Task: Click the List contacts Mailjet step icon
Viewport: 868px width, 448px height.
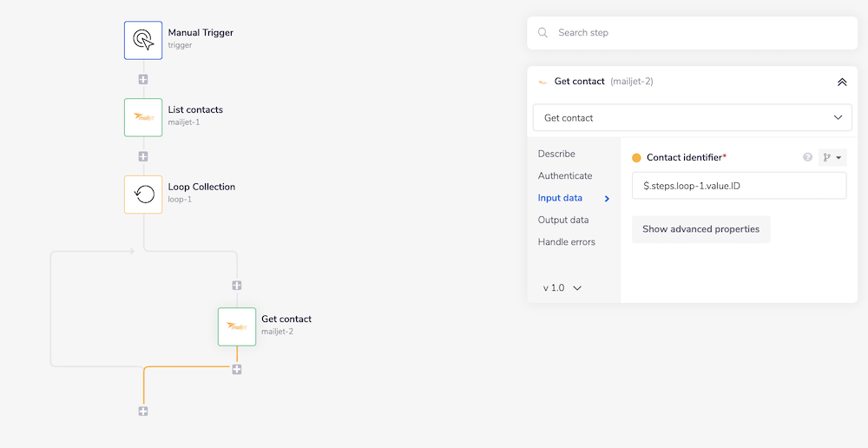Action: click(143, 117)
